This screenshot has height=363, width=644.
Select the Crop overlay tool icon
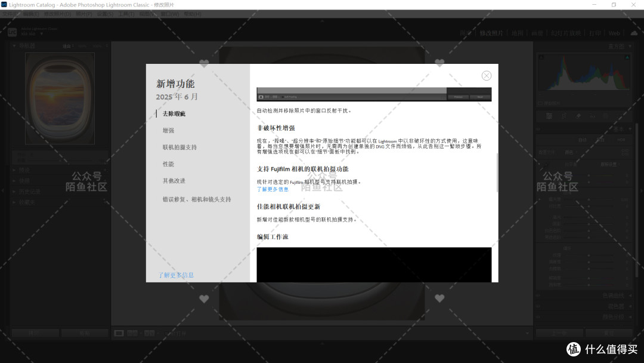[x=564, y=116]
